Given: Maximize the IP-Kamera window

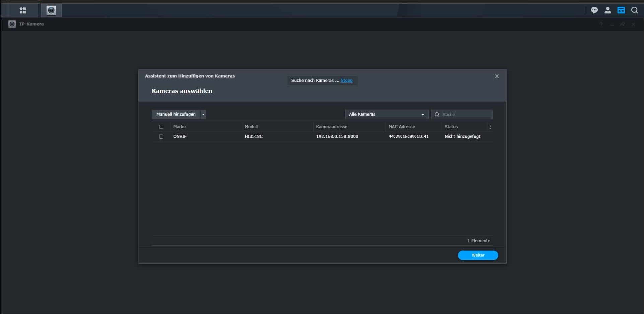Looking at the screenshot, I should [x=623, y=24].
